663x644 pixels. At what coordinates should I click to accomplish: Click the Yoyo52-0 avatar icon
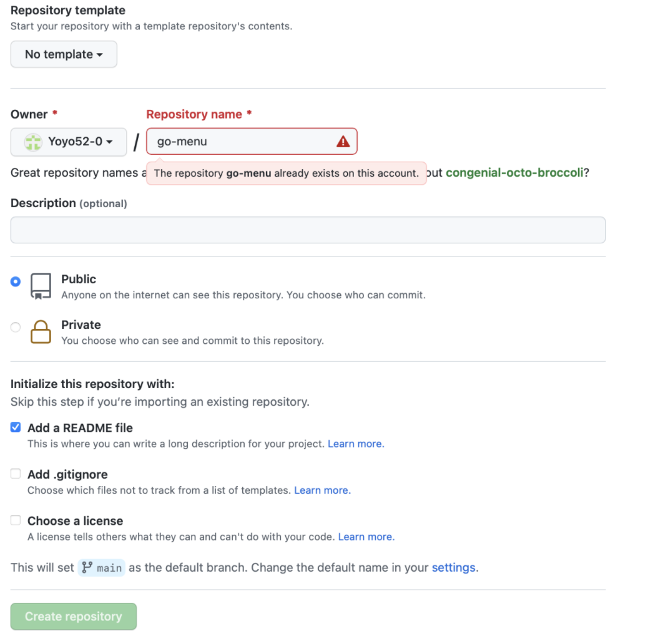click(x=33, y=142)
